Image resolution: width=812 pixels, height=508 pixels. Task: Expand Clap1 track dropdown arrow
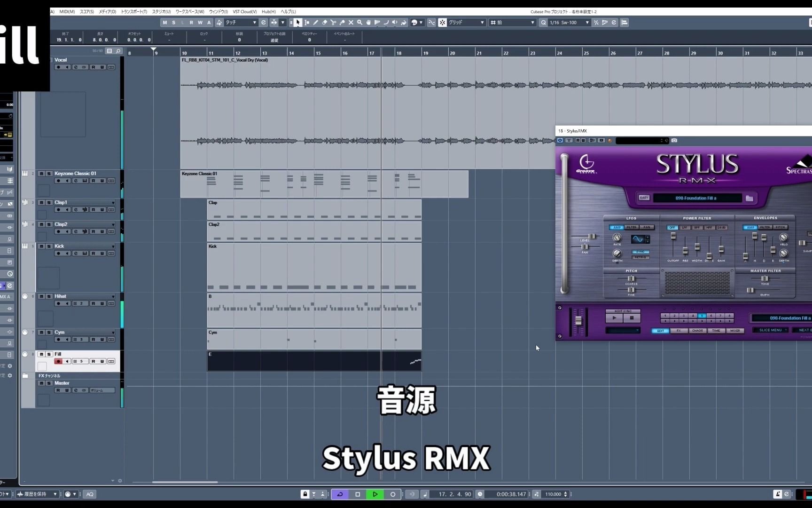tap(113, 203)
